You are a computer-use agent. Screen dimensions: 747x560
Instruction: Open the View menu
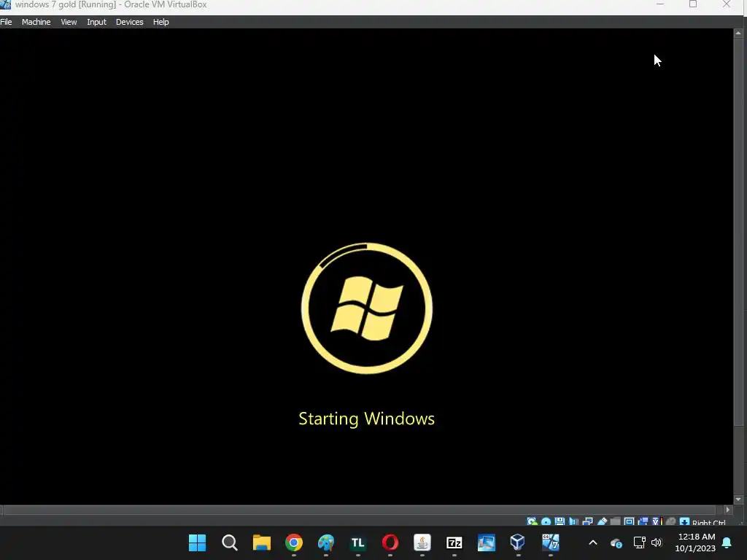click(69, 22)
